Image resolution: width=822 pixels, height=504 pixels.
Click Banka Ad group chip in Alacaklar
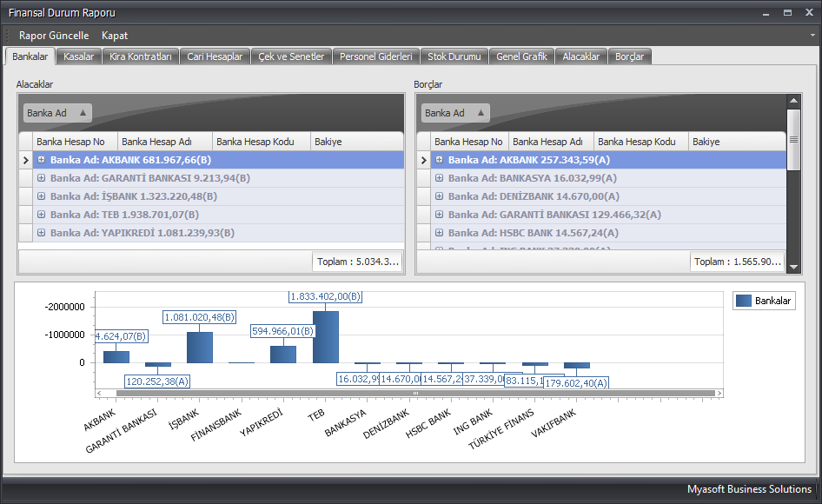[57, 113]
